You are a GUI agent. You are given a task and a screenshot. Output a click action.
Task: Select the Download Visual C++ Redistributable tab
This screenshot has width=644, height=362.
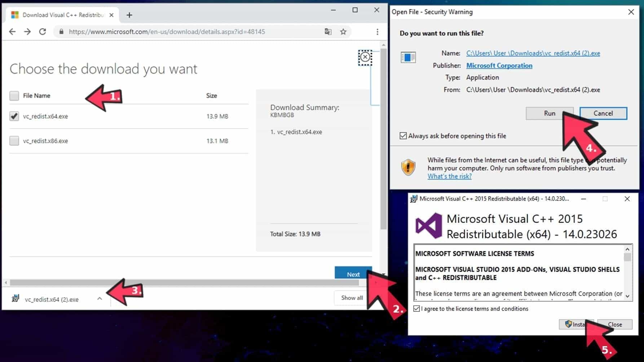63,15
